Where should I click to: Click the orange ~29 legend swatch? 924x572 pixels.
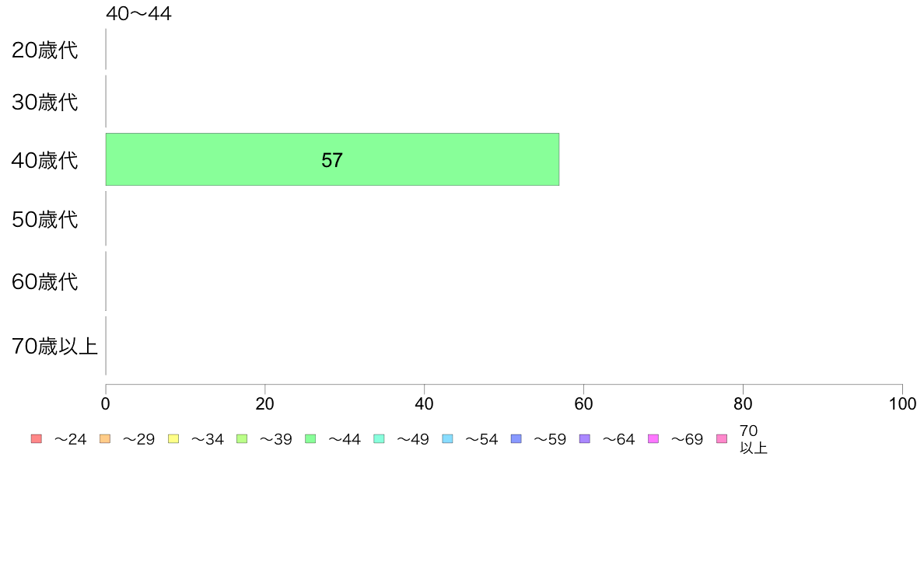(x=105, y=439)
